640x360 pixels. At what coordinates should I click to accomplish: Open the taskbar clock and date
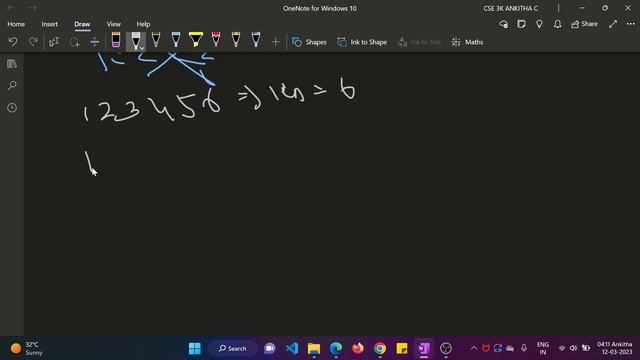tap(615, 348)
